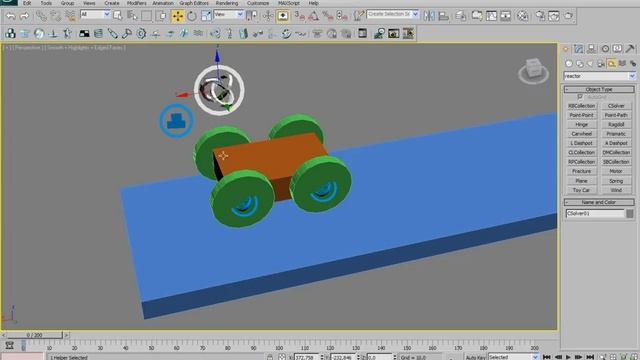The height and width of the screenshot is (360, 640).
Task: Collapse the Name and Color rollout
Action: [599, 202]
